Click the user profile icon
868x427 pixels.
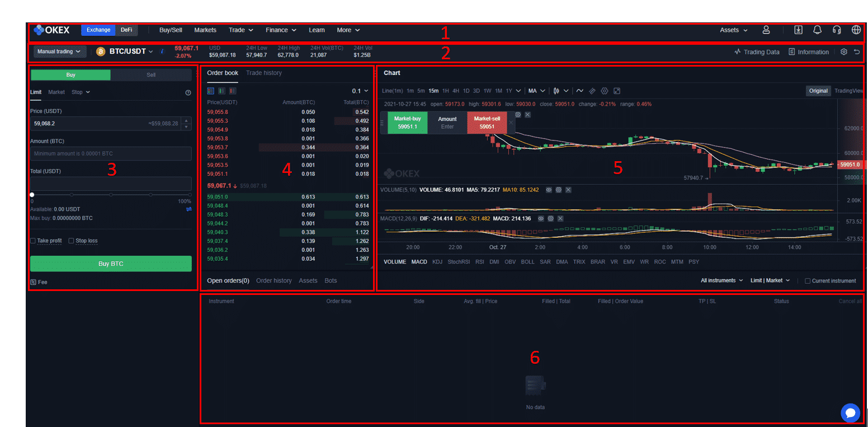tap(766, 30)
